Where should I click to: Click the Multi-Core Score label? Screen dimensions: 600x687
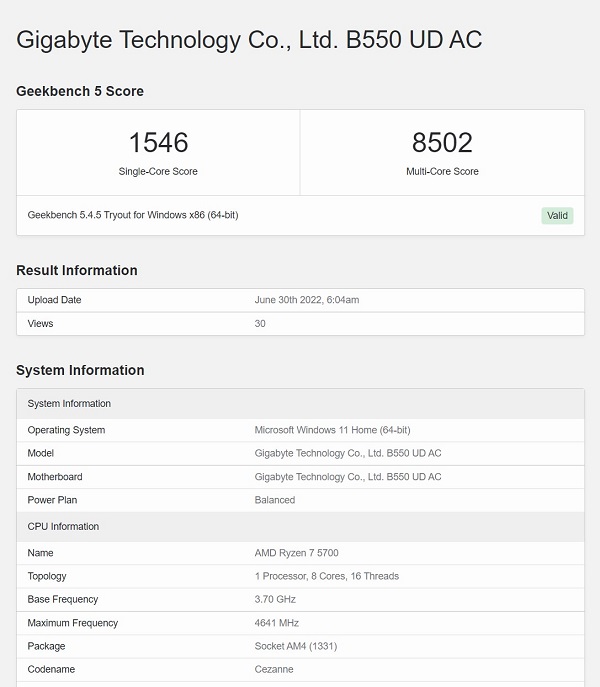[442, 171]
